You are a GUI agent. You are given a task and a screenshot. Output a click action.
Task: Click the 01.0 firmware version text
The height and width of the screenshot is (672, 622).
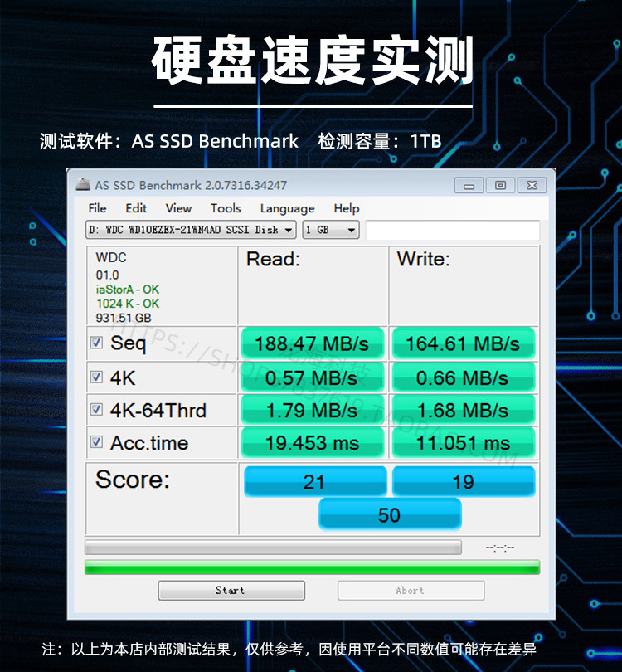(107, 275)
